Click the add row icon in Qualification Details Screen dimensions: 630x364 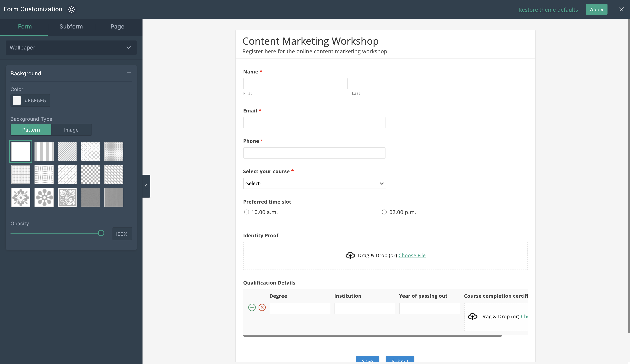point(252,307)
